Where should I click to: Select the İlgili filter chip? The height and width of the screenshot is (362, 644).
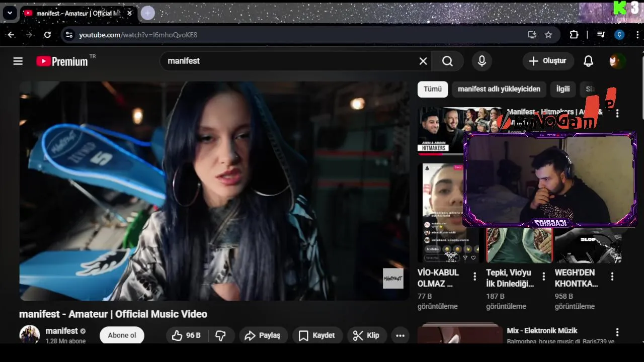coord(563,89)
